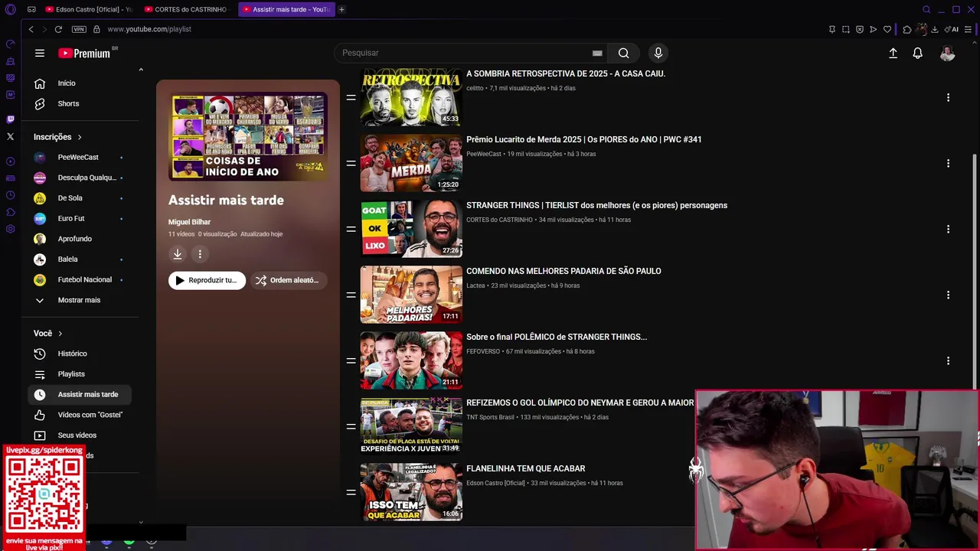Open the Opera main menu logo

[x=10, y=9]
